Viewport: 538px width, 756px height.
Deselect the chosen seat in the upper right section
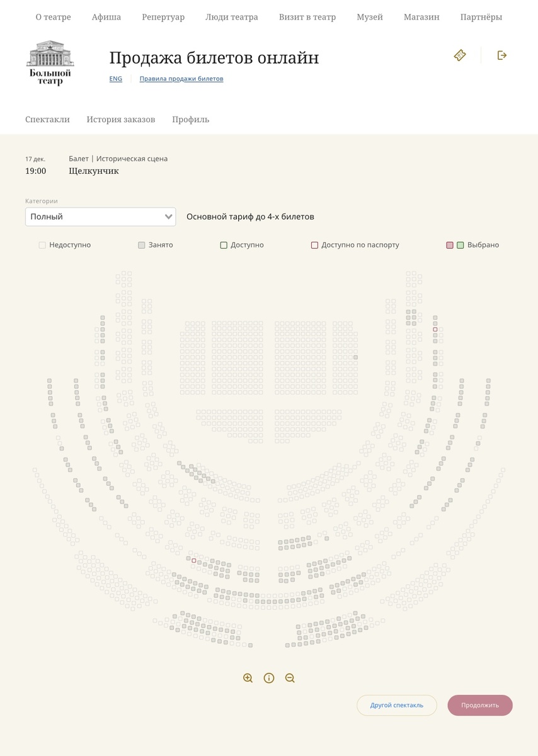coord(434,328)
